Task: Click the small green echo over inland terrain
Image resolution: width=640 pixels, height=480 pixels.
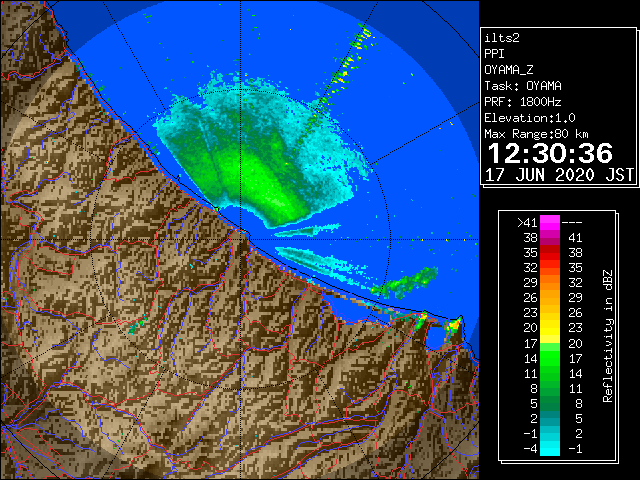Action: tap(137, 325)
